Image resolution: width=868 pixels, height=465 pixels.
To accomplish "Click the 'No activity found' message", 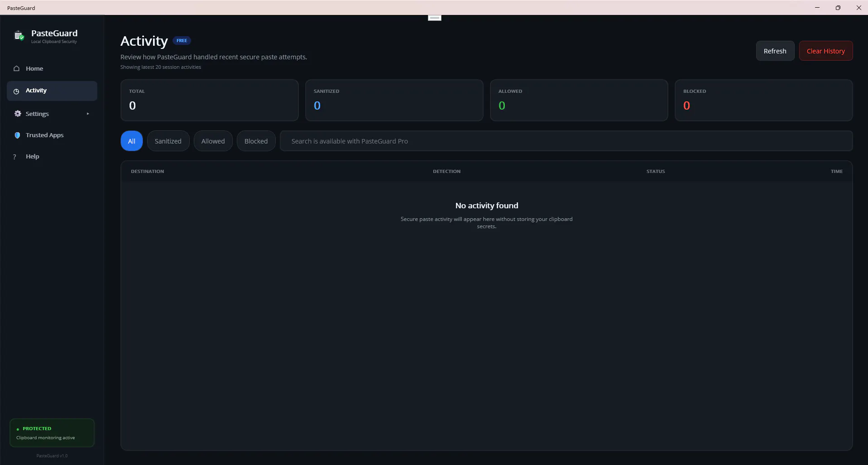I will (487, 206).
